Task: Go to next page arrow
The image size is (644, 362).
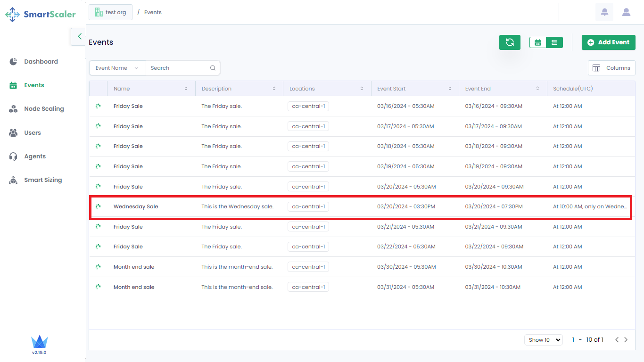Action: 626,340
